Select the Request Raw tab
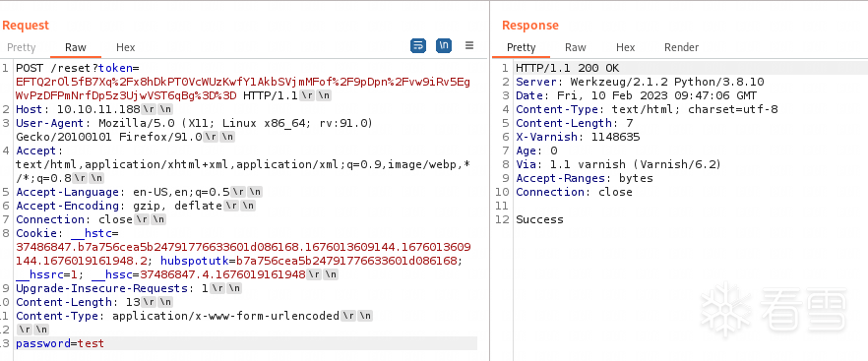This screenshot has width=868, height=361. point(75,47)
